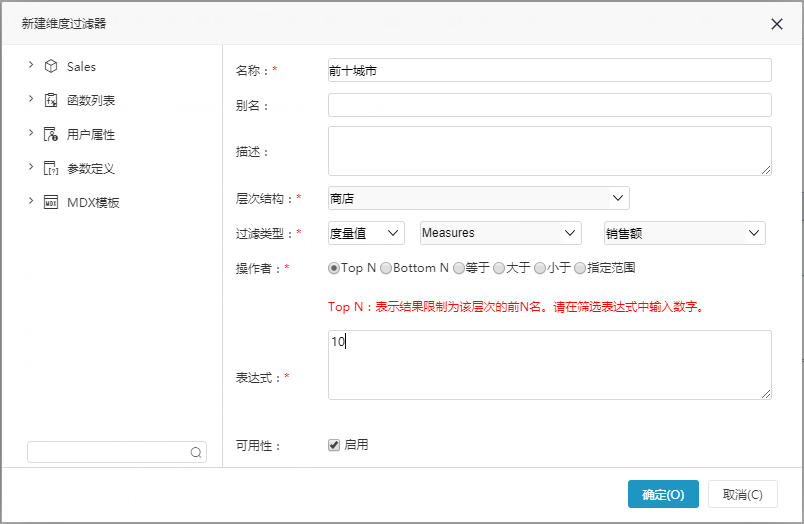Click the 参数定义 parameter icon
804x524 pixels.
click(51, 168)
